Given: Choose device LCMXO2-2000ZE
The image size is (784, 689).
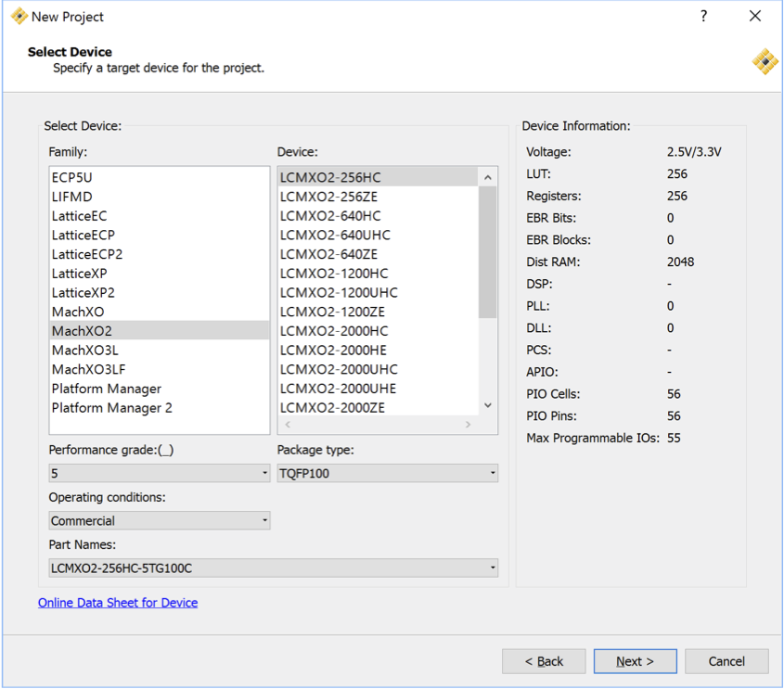Looking at the screenshot, I should (x=378, y=408).
